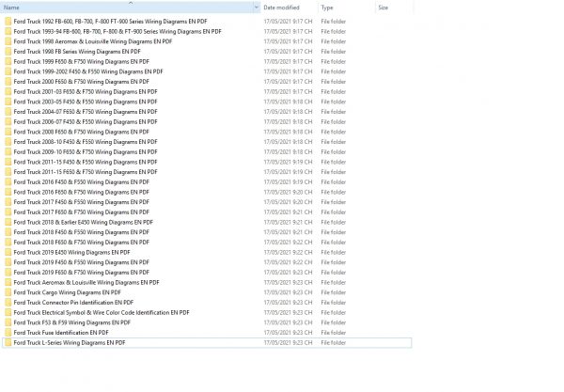Sort by the Size column header
Screen dimensions: 564x392
tap(384, 8)
